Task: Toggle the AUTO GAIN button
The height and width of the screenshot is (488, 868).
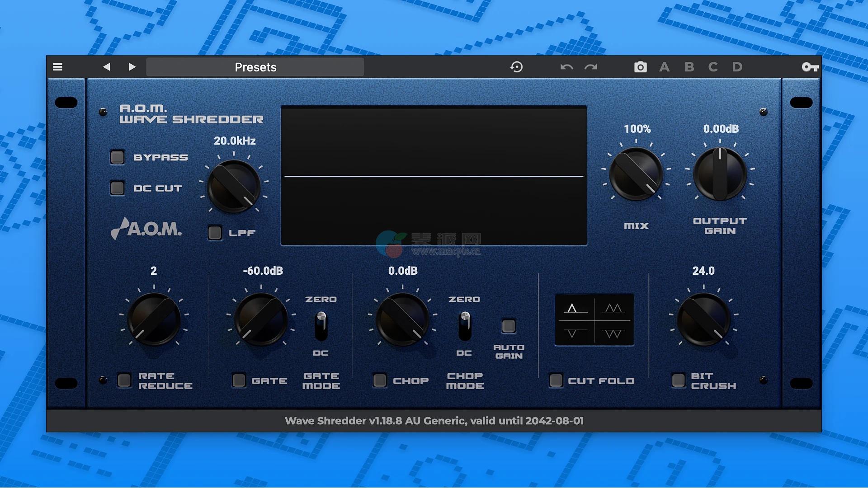Action: coord(509,326)
